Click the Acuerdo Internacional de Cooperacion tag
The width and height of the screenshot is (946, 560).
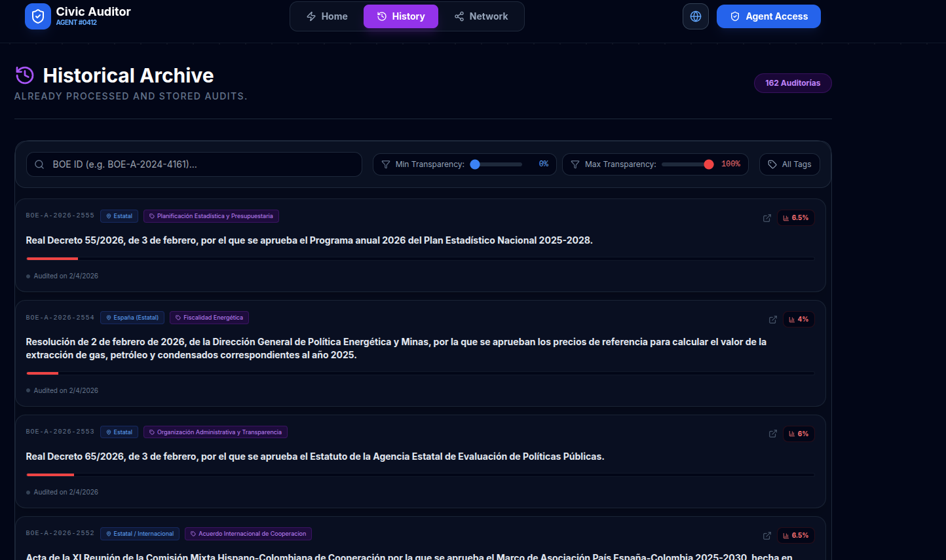[x=248, y=534]
